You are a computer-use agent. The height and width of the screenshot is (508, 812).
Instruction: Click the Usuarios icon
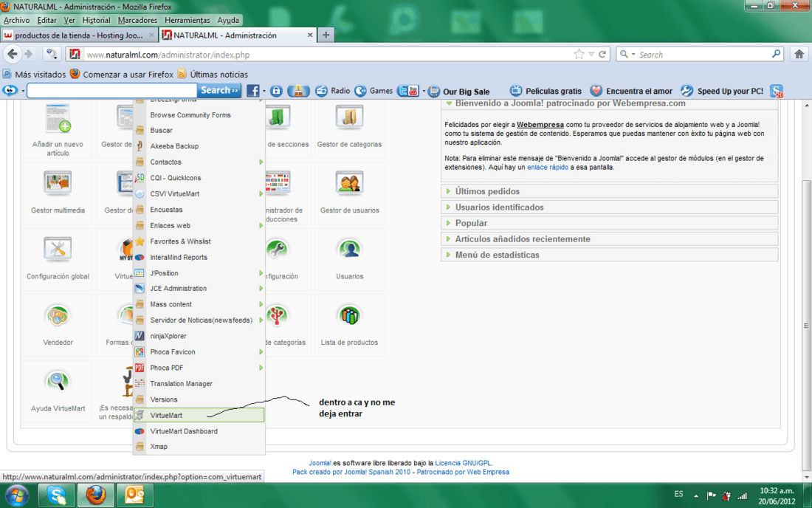pyautogui.click(x=349, y=249)
